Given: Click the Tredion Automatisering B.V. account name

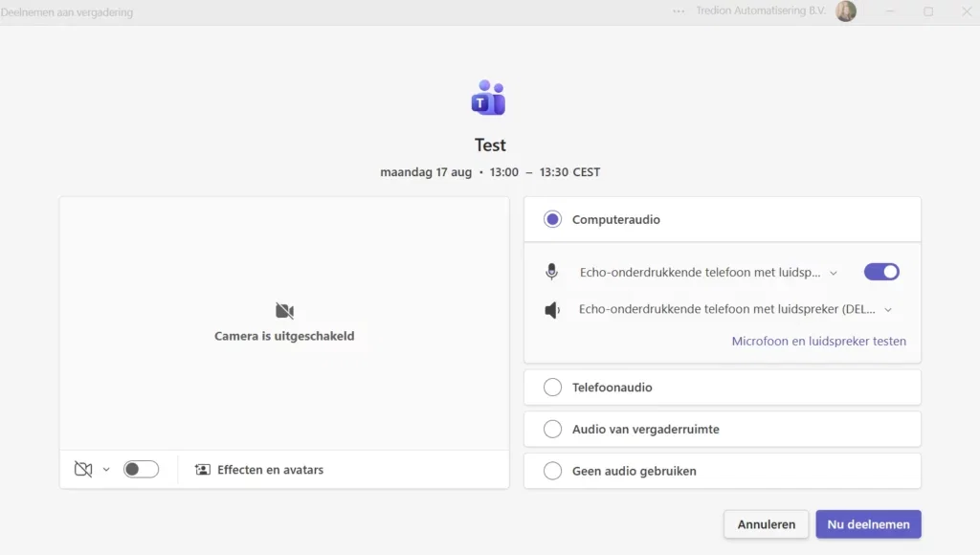Looking at the screenshot, I should point(761,11).
